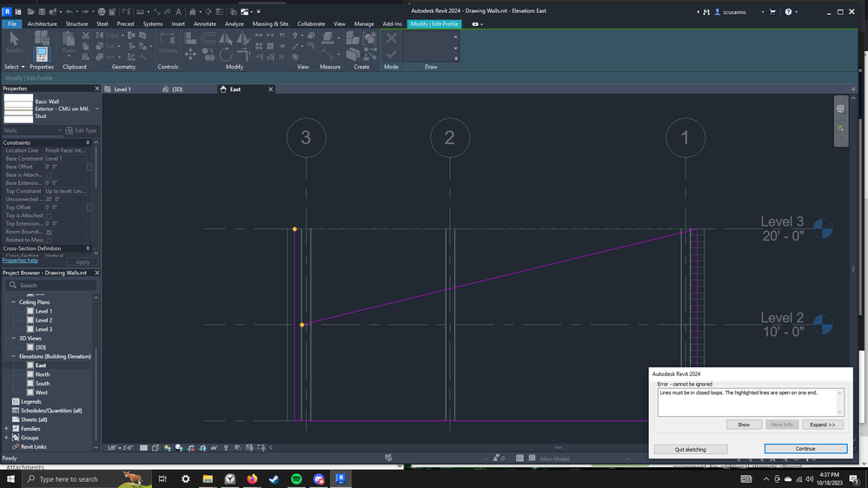Toggle Related to Mass checkbox
The height and width of the screenshot is (488, 868).
50,241
